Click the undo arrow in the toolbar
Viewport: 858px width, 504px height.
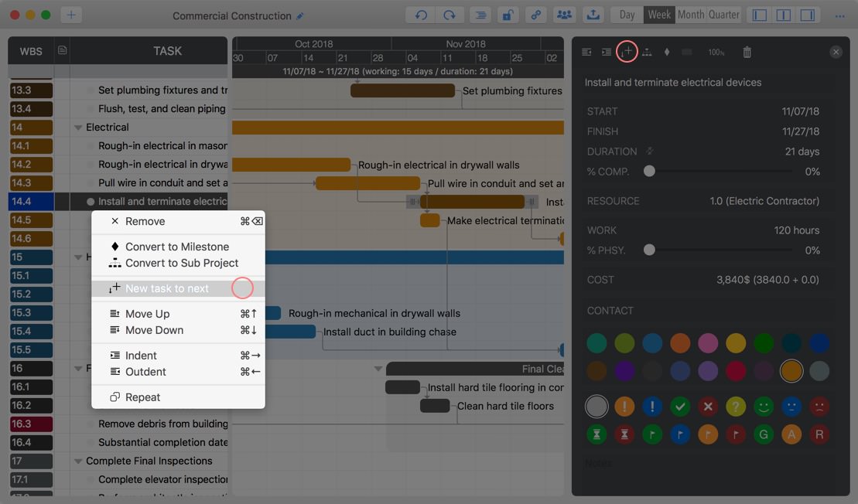point(421,15)
